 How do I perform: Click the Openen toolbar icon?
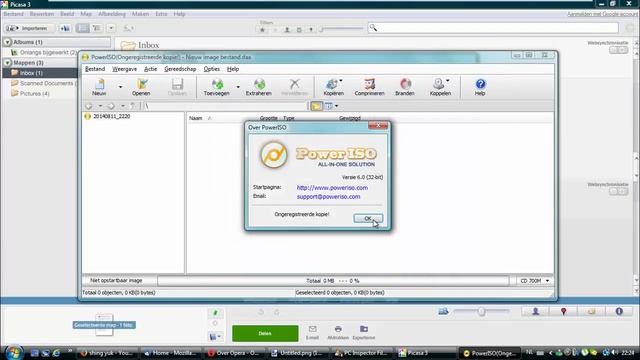141,87
